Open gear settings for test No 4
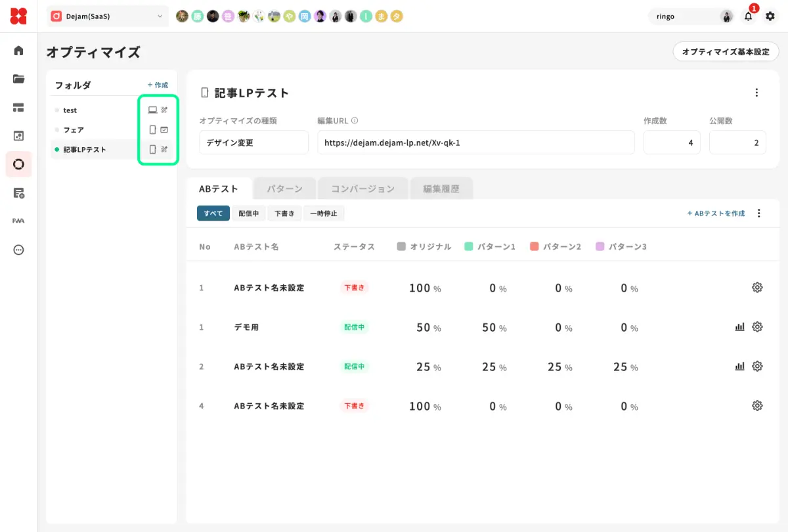Viewport: 788px width, 532px height. click(x=757, y=405)
